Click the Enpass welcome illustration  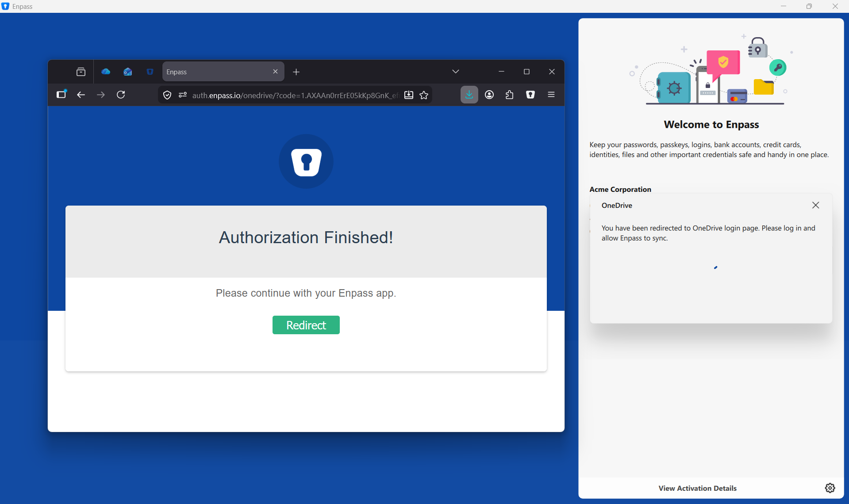(711, 69)
